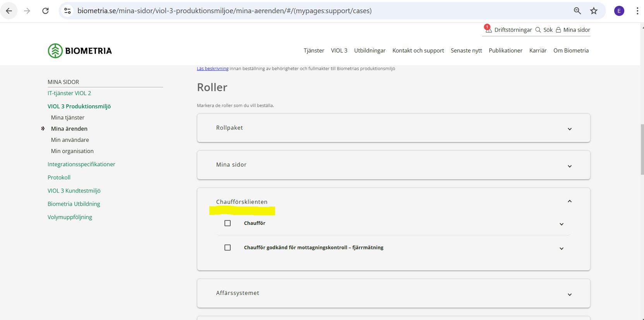
Task: Click the Roller heading text
Action: pyautogui.click(x=212, y=87)
